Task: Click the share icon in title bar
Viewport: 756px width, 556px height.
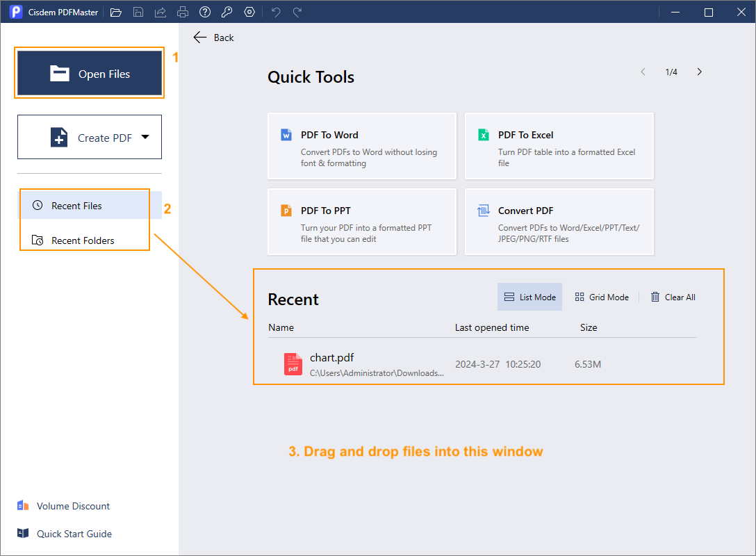Action: [x=161, y=13]
